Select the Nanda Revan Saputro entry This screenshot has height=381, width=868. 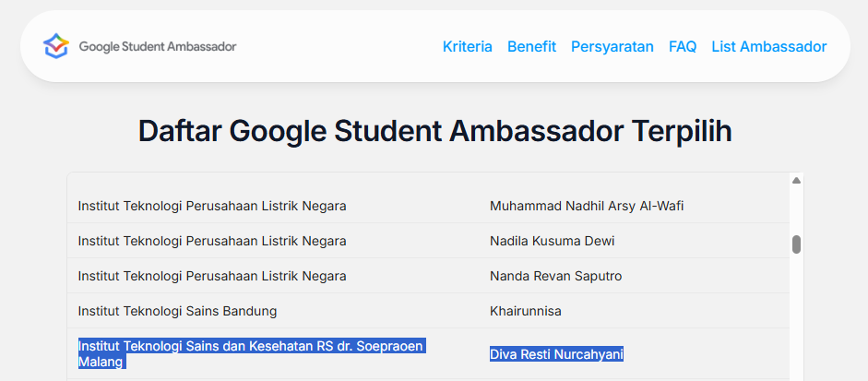pos(555,276)
